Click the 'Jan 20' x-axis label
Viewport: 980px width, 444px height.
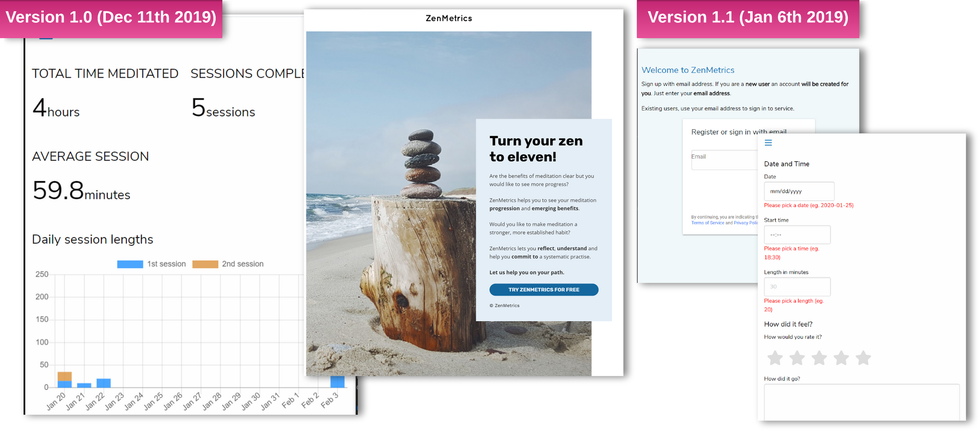point(56,401)
